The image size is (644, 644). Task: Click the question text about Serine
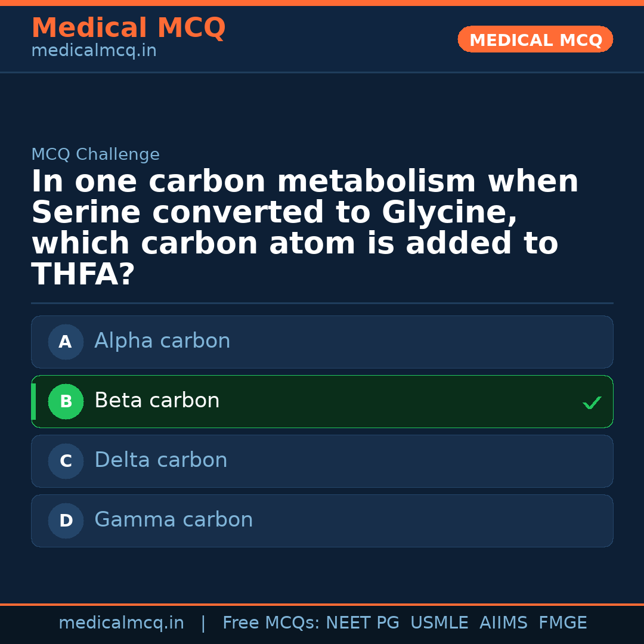click(x=304, y=228)
